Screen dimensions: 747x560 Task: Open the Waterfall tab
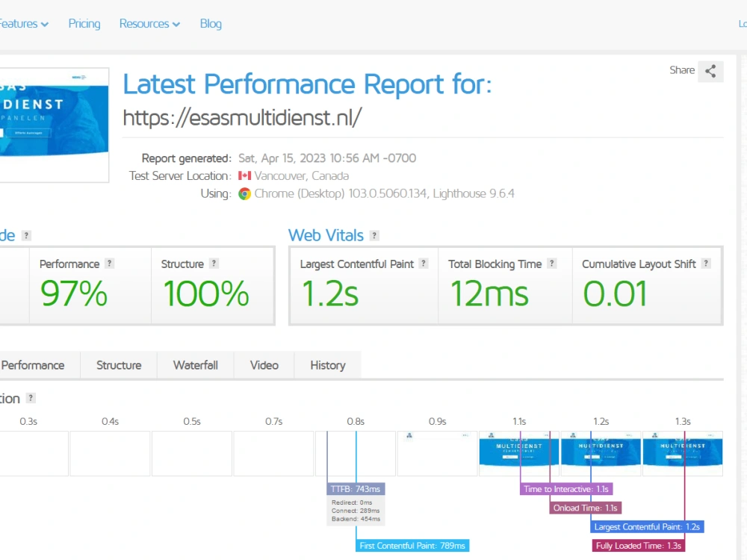click(x=195, y=365)
